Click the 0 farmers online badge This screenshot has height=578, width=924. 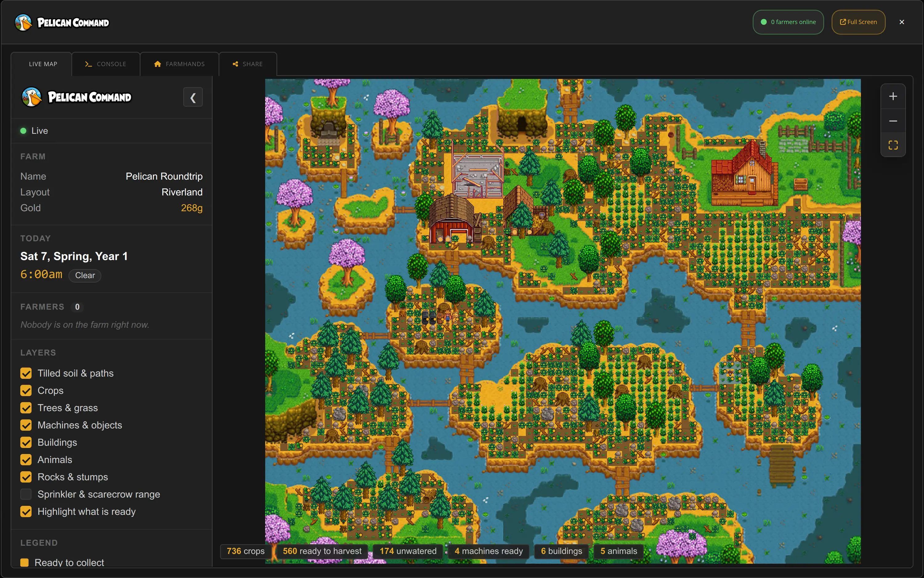(x=788, y=22)
